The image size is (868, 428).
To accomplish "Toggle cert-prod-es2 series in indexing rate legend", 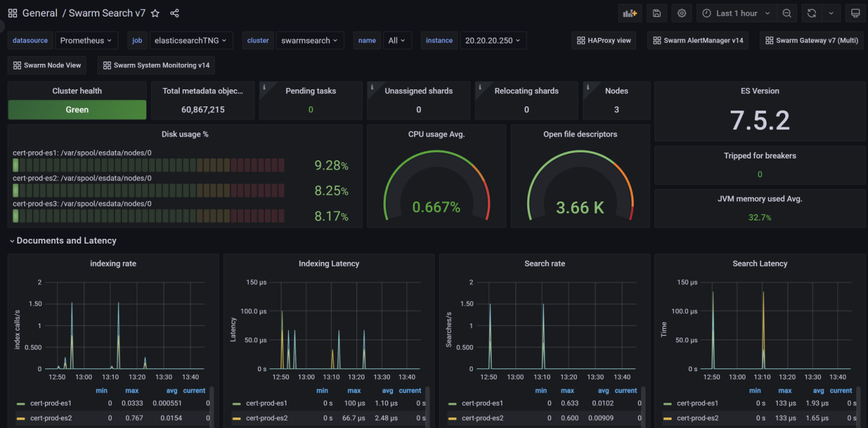I will coord(51,418).
